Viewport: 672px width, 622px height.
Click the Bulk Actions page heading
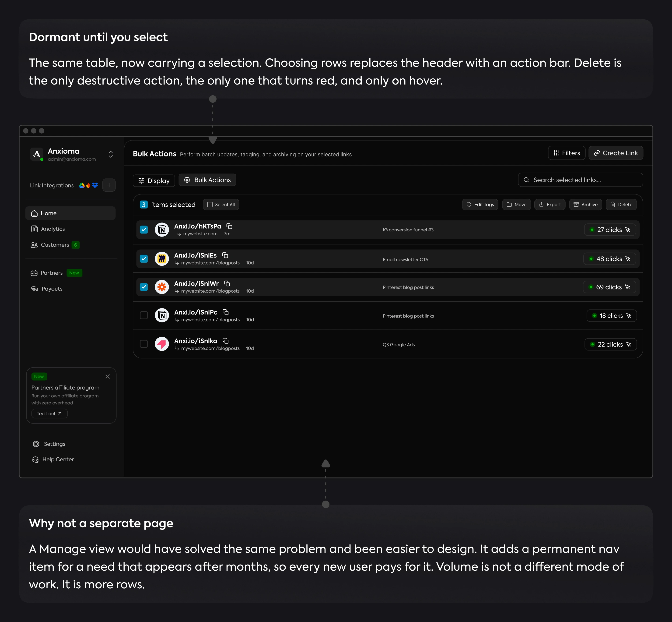point(154,154)
